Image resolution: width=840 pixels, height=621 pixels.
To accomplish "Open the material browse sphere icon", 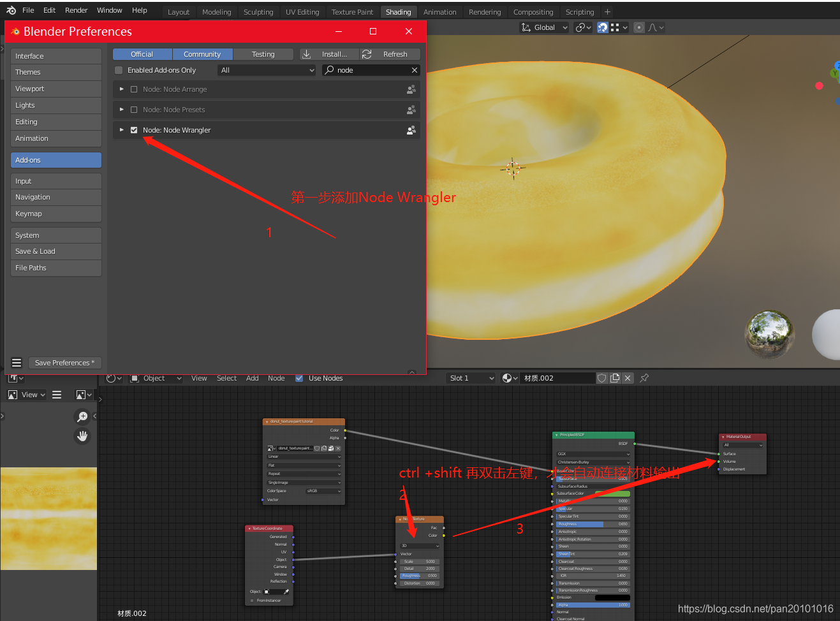I will (509, 378).
